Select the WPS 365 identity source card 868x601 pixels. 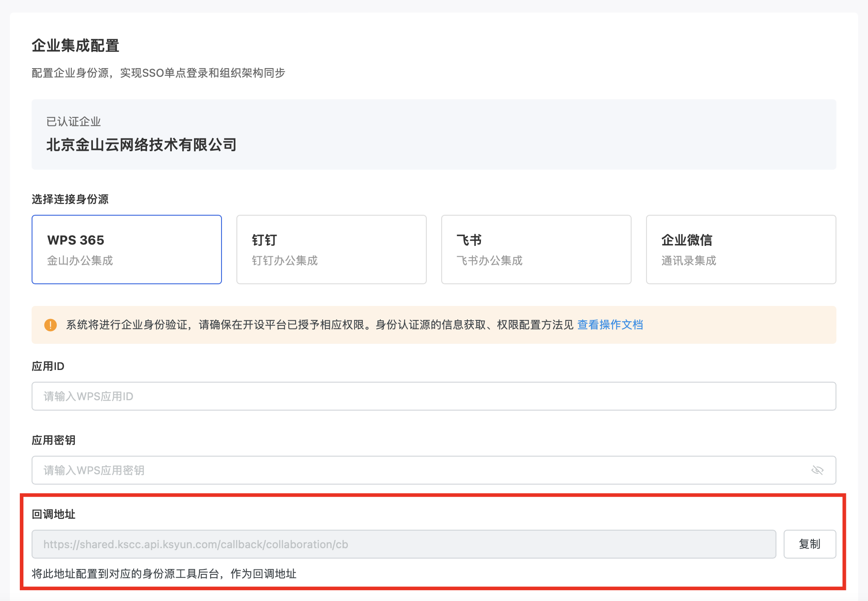(x=126, y=249)
